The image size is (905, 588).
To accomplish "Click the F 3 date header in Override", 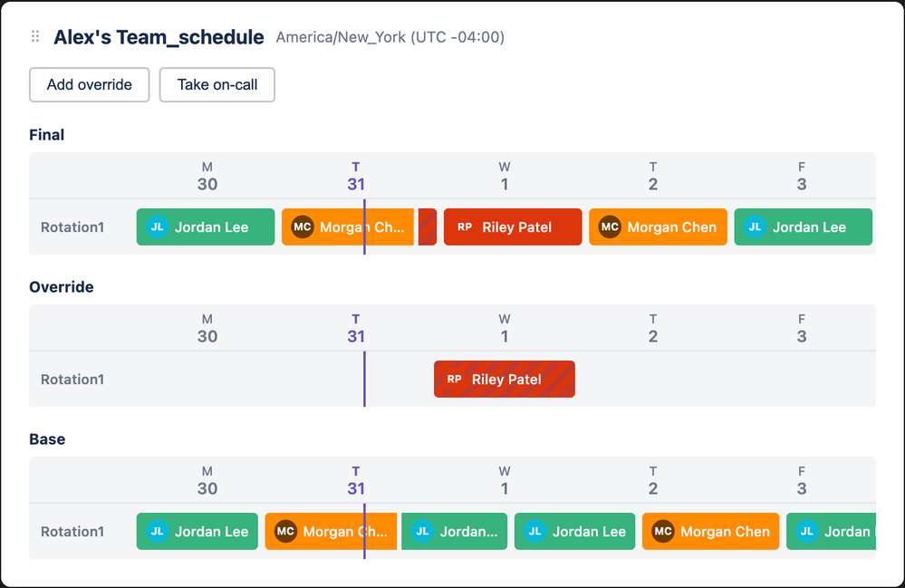I will pos(801,329).
